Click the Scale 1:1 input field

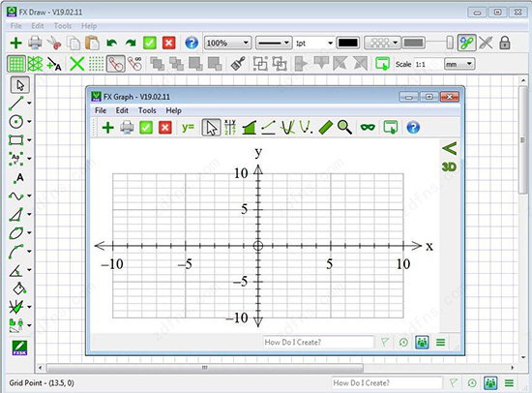point(429,64)
